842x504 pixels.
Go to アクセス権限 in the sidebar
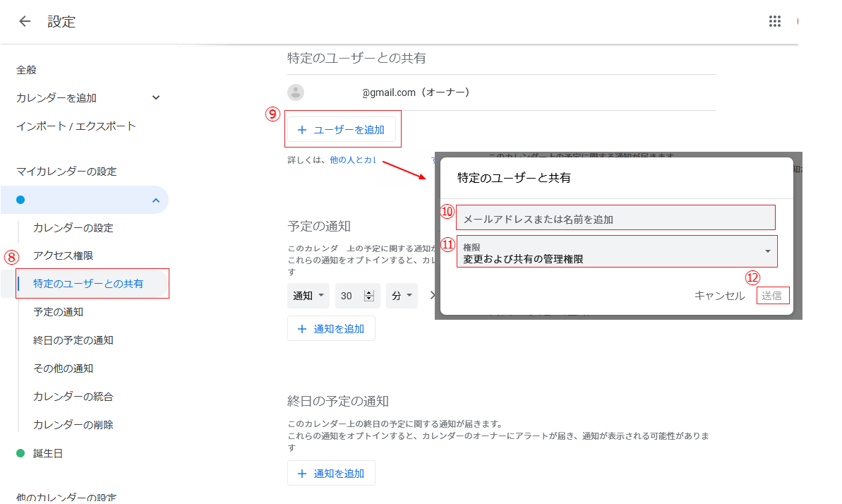click(64, 256)
